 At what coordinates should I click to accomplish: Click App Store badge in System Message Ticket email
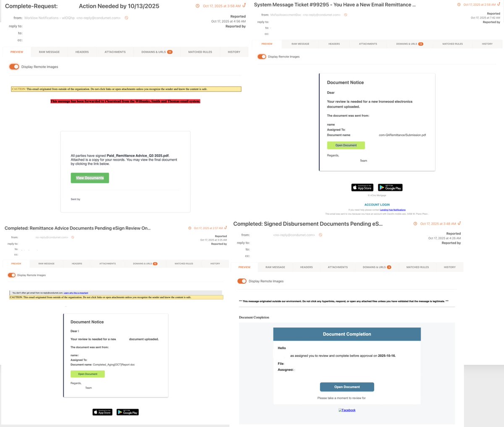[x=362, y=188]
